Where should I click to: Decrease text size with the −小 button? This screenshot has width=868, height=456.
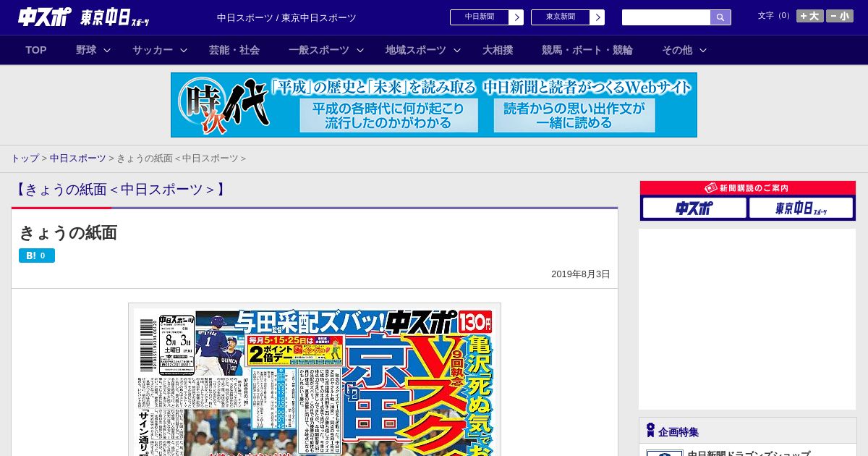pos(840,16)
